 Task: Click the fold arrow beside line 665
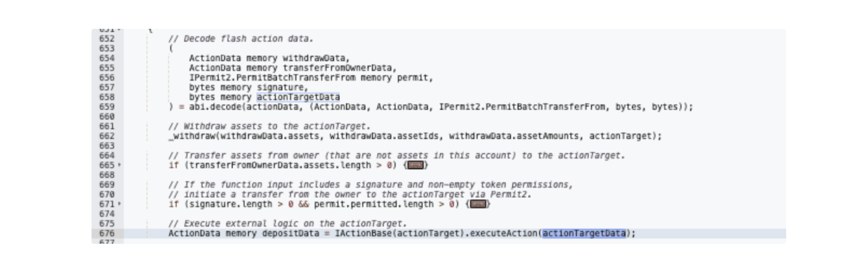pos(119,165)
